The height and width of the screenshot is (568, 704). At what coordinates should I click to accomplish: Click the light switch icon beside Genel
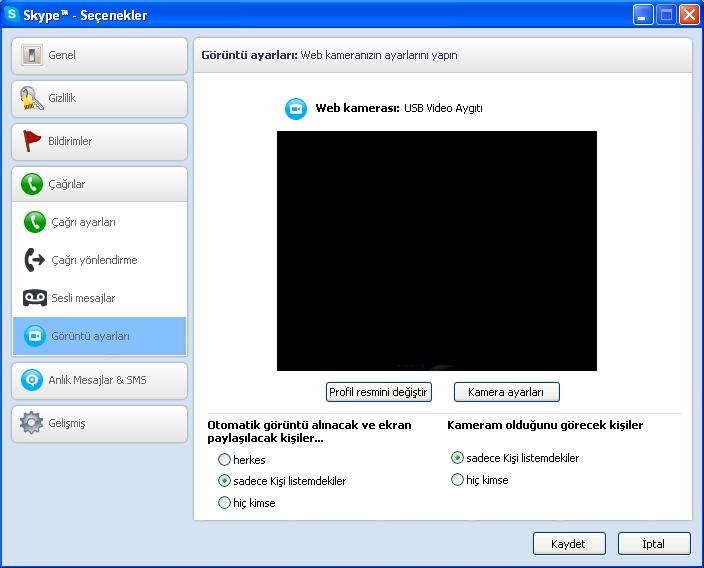click(x=32, y=55)
